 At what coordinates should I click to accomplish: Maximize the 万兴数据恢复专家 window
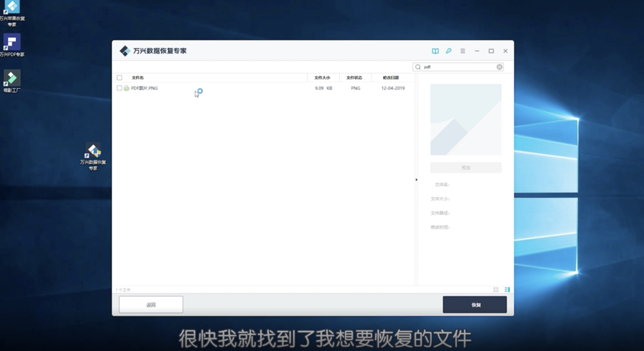491,51
